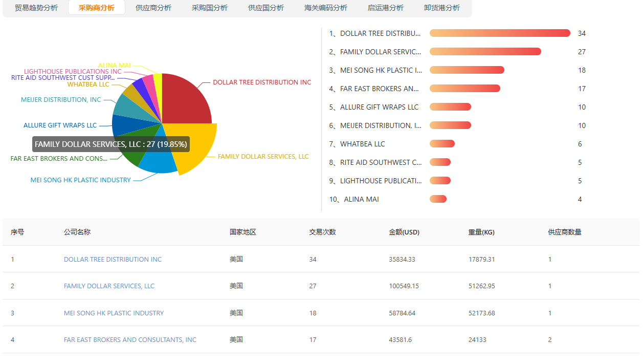Click amount cell 35834.33

pos(402,260)
